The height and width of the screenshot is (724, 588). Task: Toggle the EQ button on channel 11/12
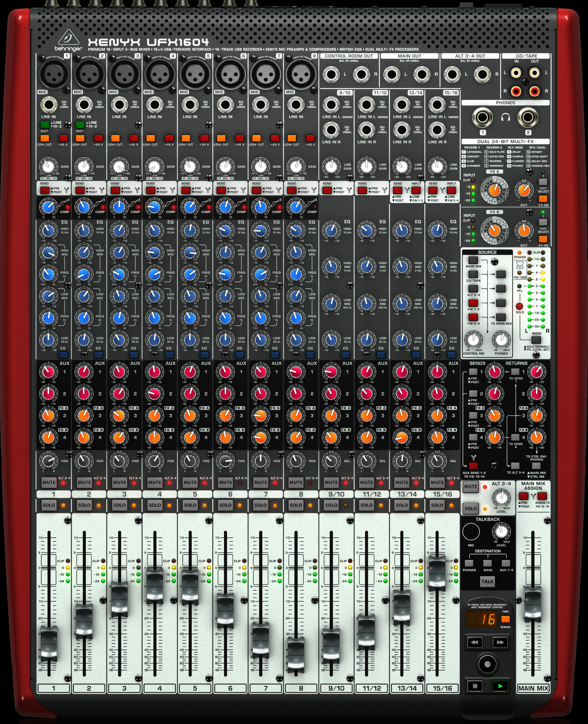[x=381, y=355]
